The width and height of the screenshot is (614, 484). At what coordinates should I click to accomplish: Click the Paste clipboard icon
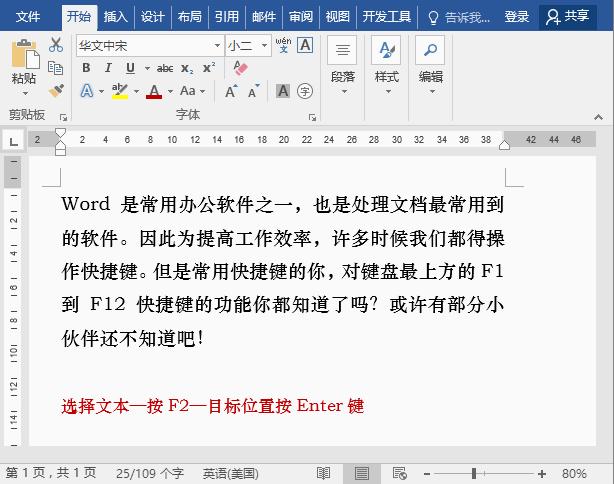25,54
